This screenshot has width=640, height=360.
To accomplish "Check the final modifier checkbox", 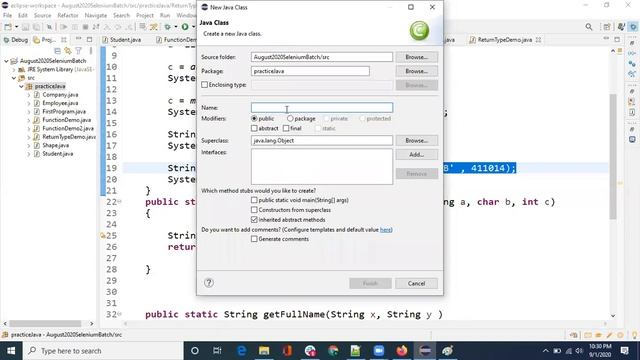I will 286,128.
